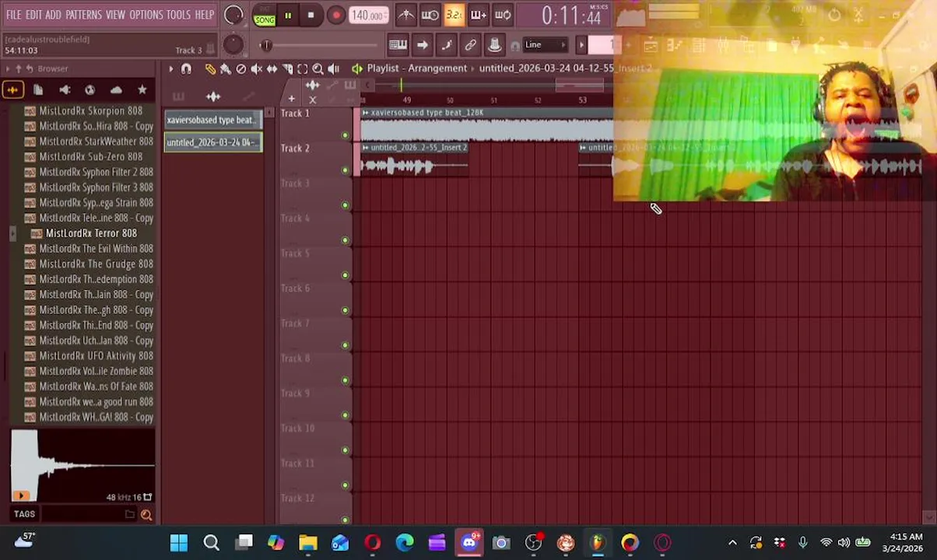Open the TOOLS menu

point(178,15)
